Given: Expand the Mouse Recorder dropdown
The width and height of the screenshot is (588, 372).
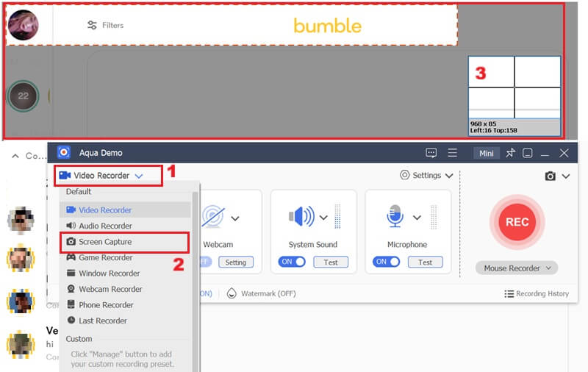Looking at the screenshot, I should 517,268.
